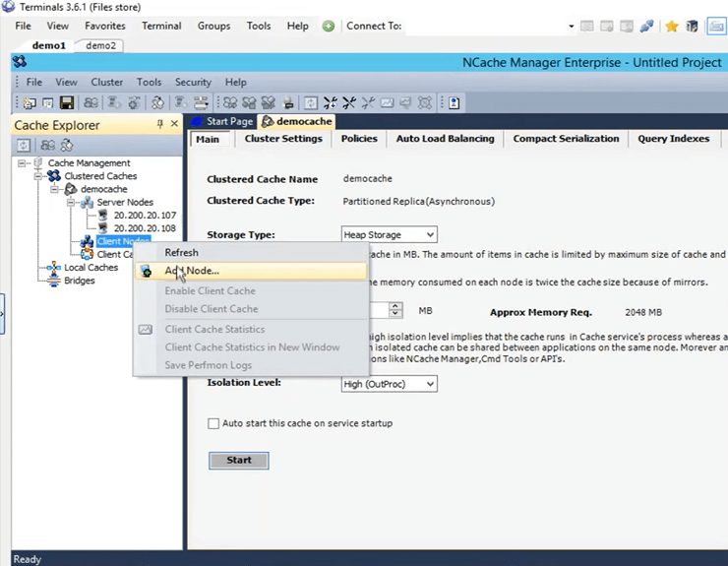The image size is (728, 566).
Task: Collapse the Server Nodes tree node
Action: (x=71, y=202)
